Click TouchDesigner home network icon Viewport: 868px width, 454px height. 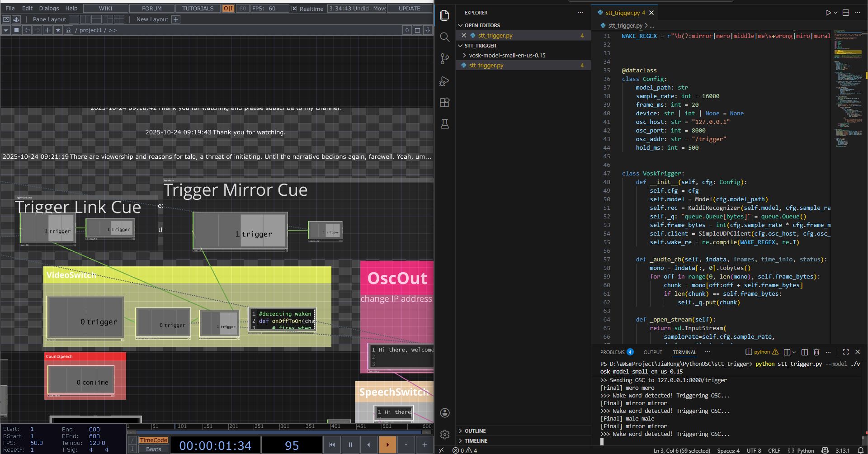click(68, 30)
